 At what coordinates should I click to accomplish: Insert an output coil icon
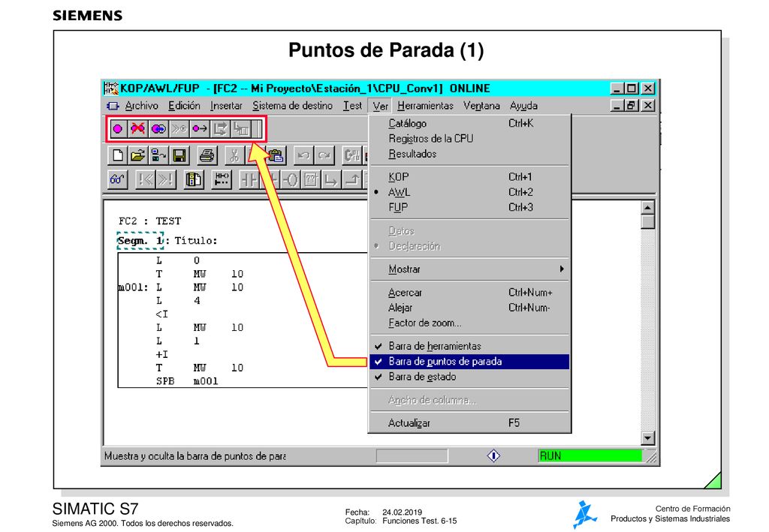click(291, 180)
